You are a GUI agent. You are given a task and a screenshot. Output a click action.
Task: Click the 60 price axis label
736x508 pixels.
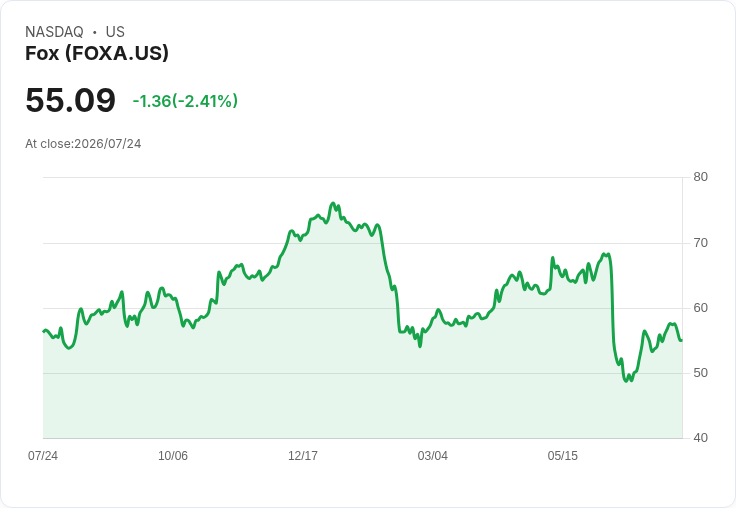[x=700, y=308]
